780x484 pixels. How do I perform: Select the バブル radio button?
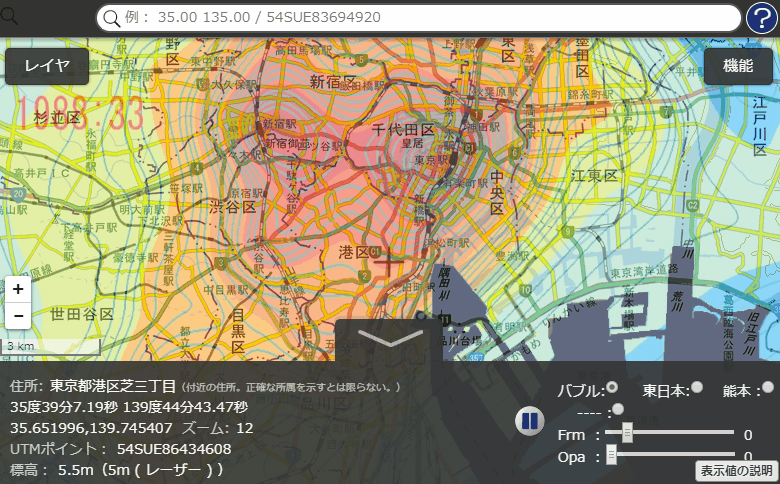612,388
